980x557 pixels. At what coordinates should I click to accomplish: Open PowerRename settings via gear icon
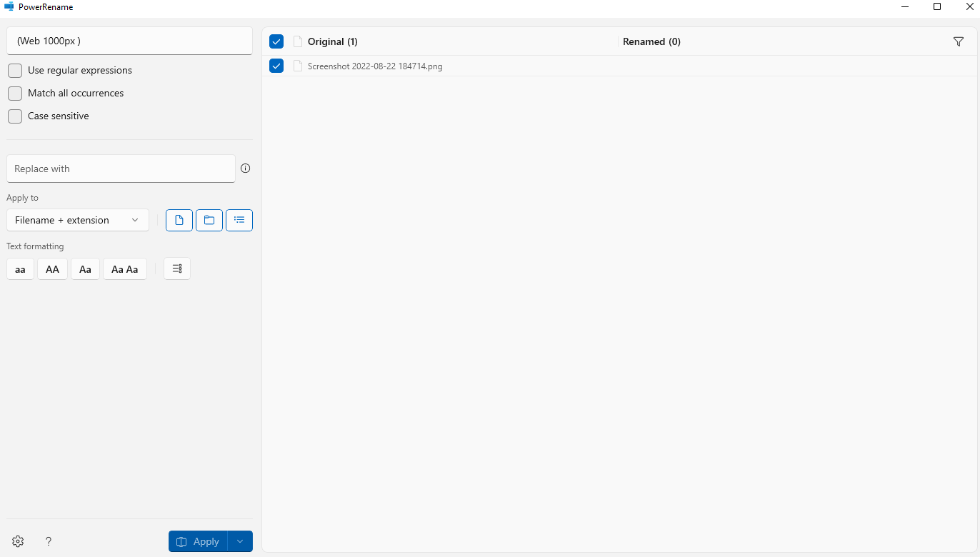pyautogui.click(x=17, y=541)
